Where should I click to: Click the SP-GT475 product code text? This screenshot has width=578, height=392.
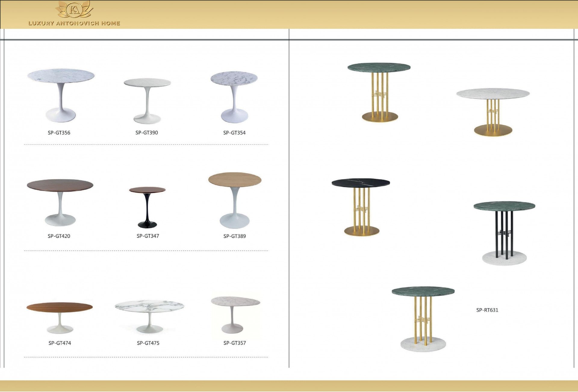(148, 343)
